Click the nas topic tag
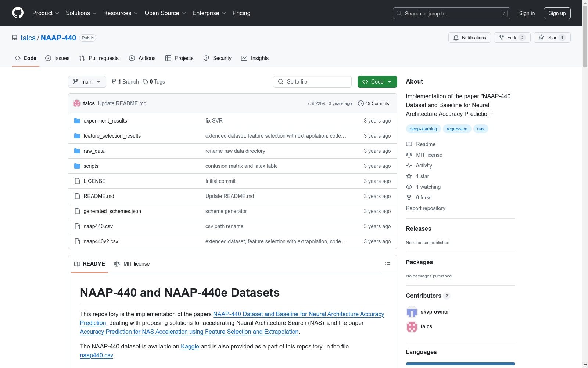 [481, 129]
